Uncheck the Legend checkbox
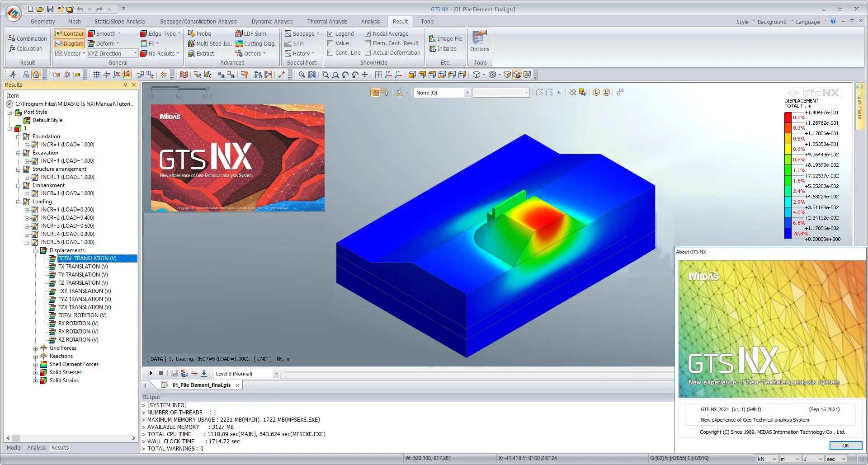Screen dimensions: 868x465 pos(330,33)
